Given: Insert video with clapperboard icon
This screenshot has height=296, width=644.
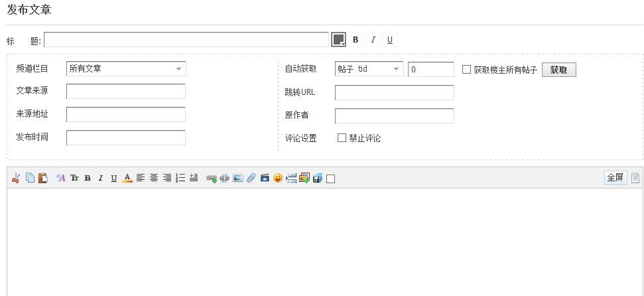Looking at the screenshot, I should [x=265, y=178].
